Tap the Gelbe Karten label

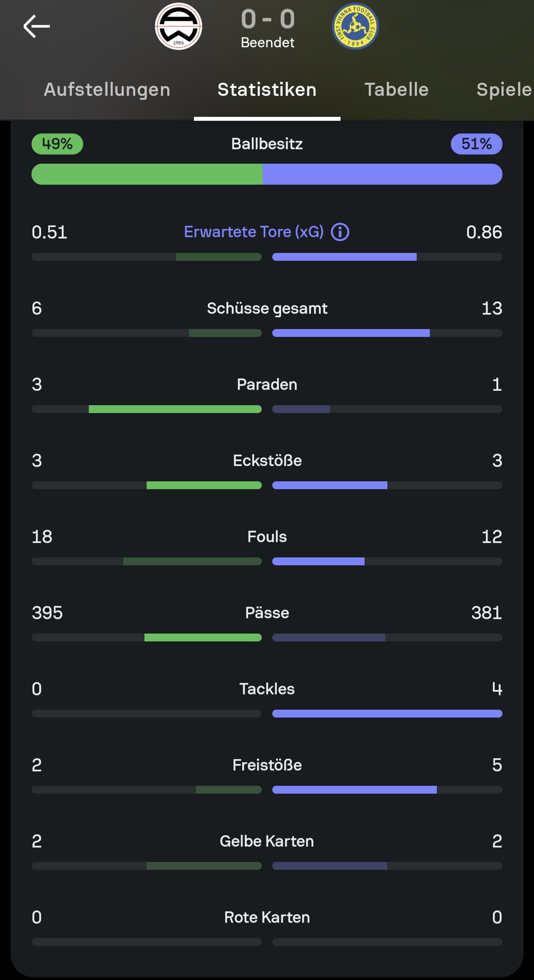267,841
